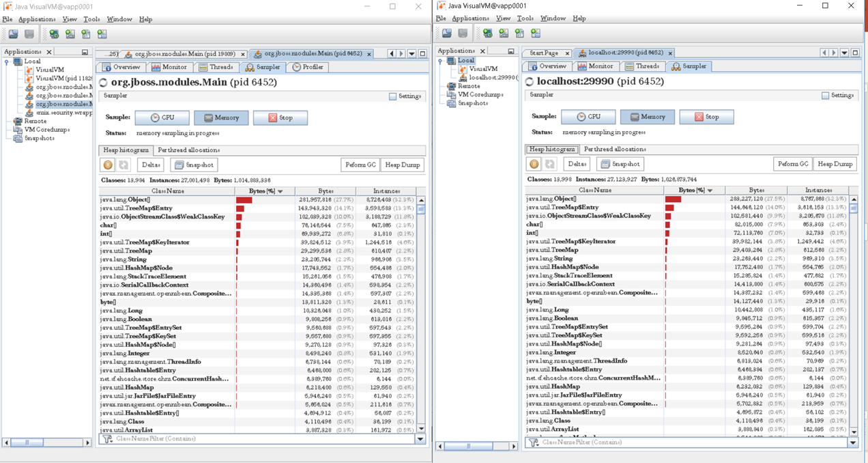Open Per thread allocations tab in left window
The width and height of the screenshot is (868, 463).
pos(188,150)
